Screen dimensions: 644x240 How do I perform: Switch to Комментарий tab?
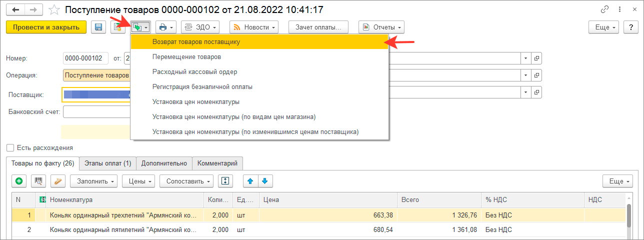point(218,163)
